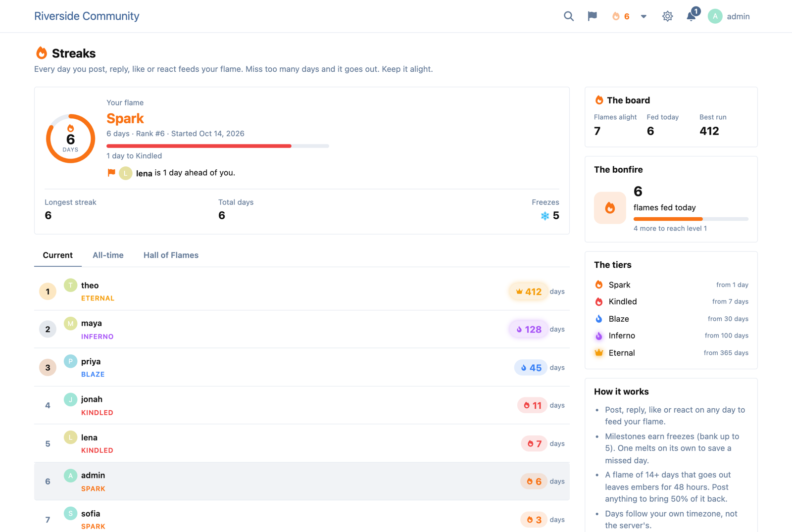The height and width of the screenshot is (532, 792).
Task: Go to Riverside Community home
Action: 87,16
